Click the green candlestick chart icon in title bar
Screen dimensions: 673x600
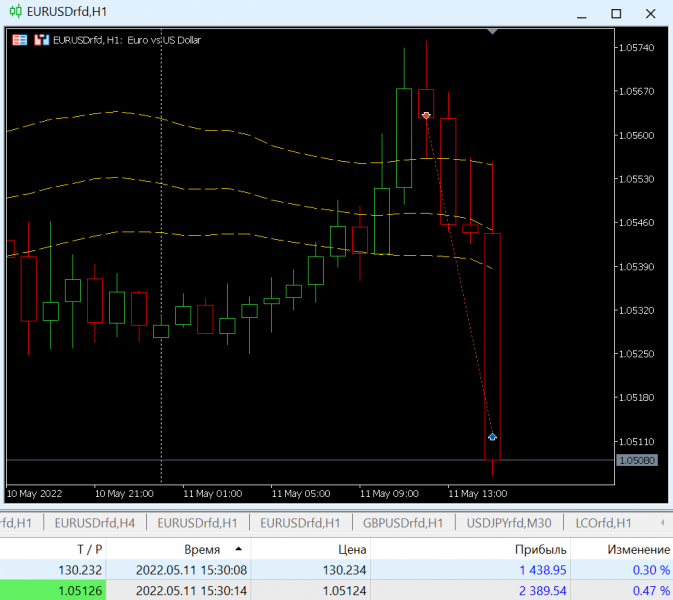pyautogui.click(x=15, y=11)
